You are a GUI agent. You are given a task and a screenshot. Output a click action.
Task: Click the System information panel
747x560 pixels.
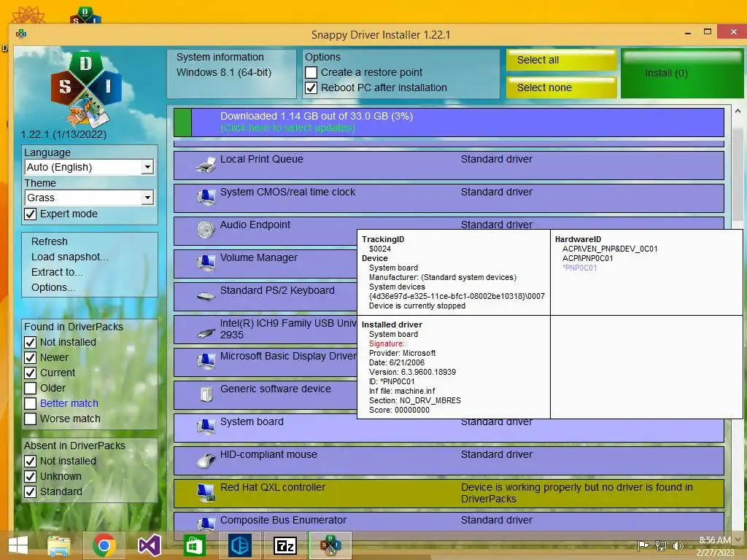(231, 74)
